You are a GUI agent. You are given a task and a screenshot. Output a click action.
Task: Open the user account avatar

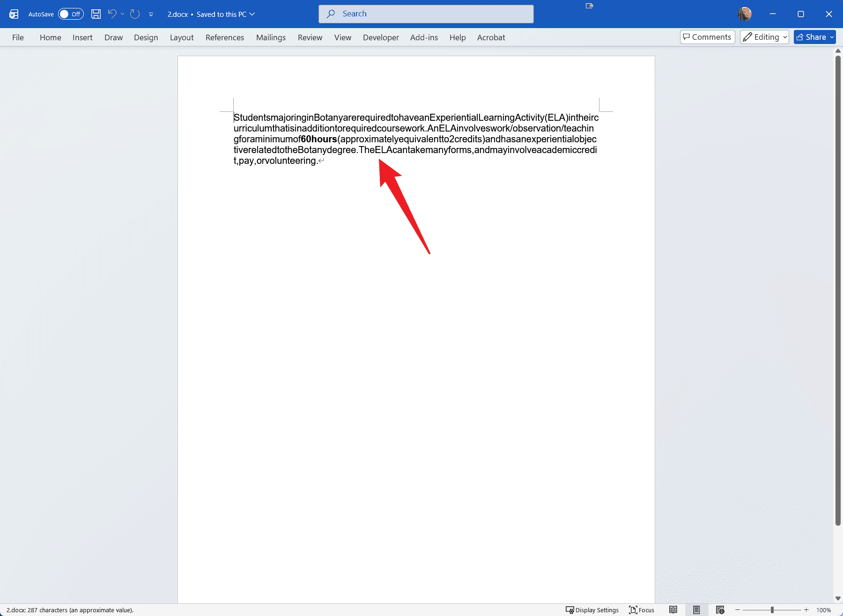click(745, 14)
